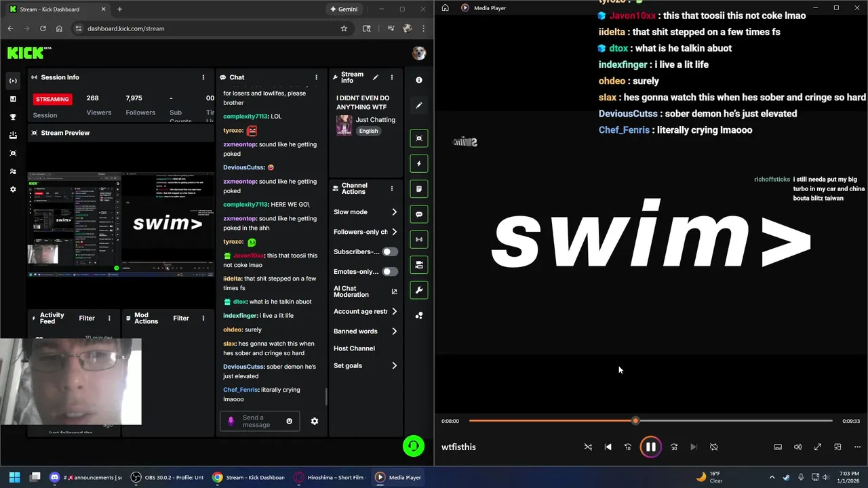This screenshot has width=868, height=488.
Task: Open AI Chat Moderation external link icon
Action: pos(395,291)
